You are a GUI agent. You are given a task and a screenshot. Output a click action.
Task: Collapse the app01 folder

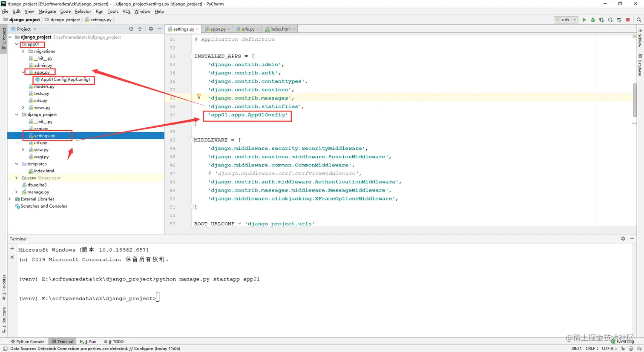tap(17, 44)
